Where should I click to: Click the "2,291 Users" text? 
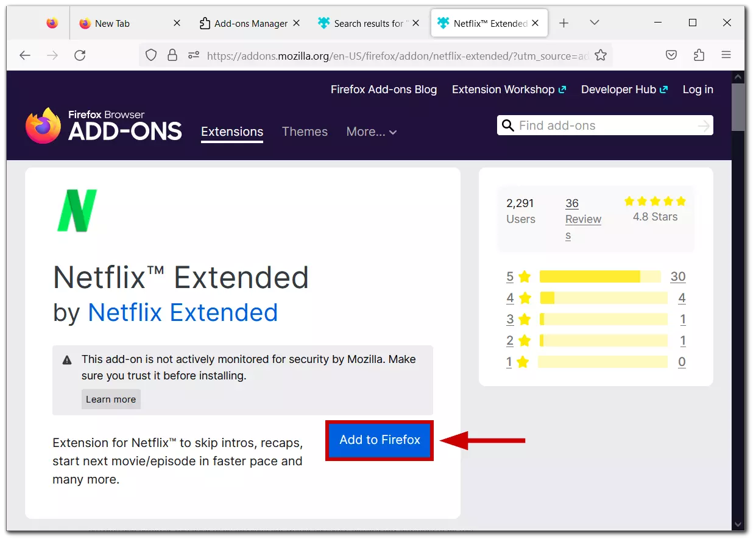click(521, 211)
